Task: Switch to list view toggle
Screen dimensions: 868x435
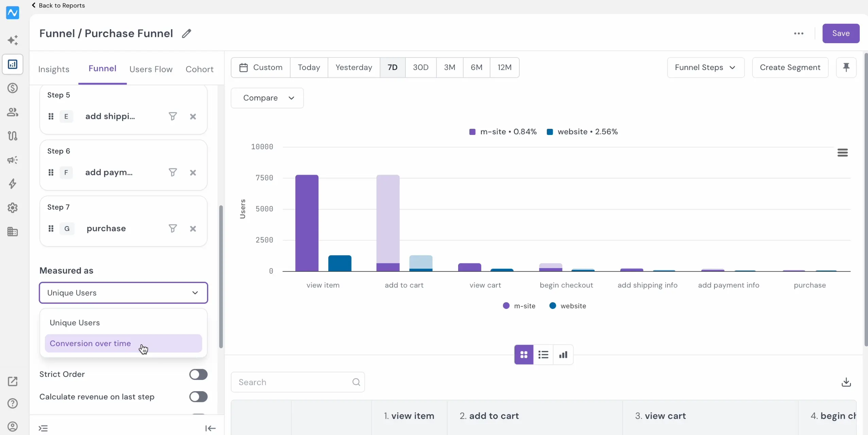Action: (543, 355)
